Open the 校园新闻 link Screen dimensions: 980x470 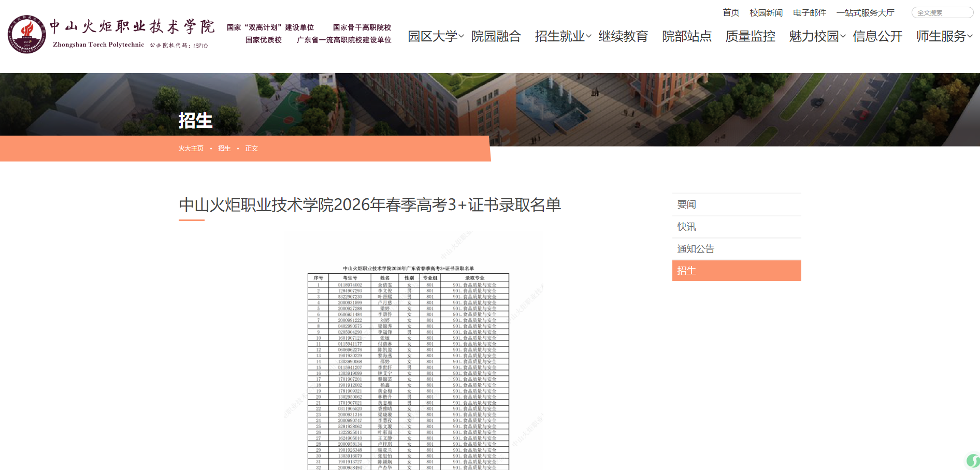point(765,12)
